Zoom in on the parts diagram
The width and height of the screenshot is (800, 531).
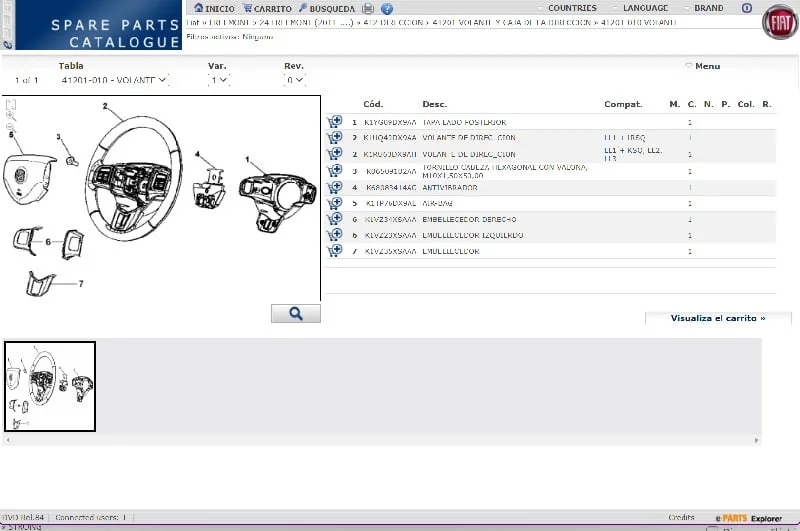click(x=11, y=116)
